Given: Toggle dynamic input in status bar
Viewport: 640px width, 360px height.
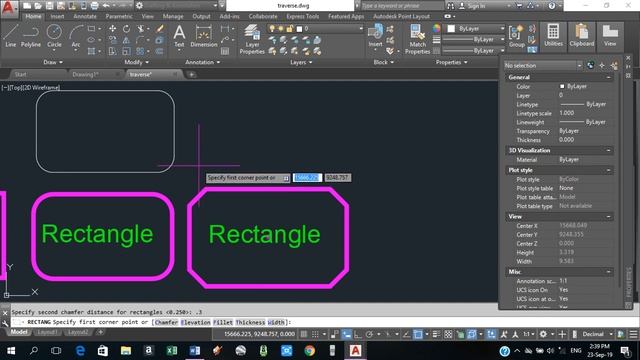Looking at the screenshot, I should (346, 334).
